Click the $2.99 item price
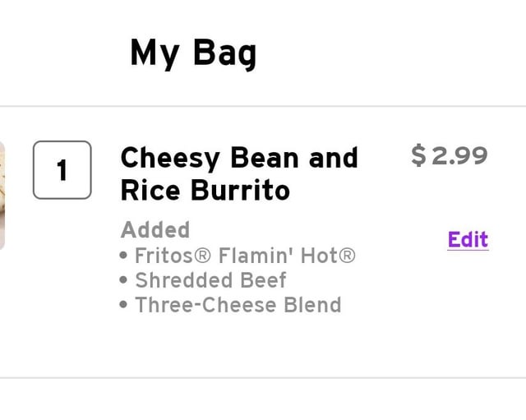Viewport: 526px width, 420px height. 450,155
